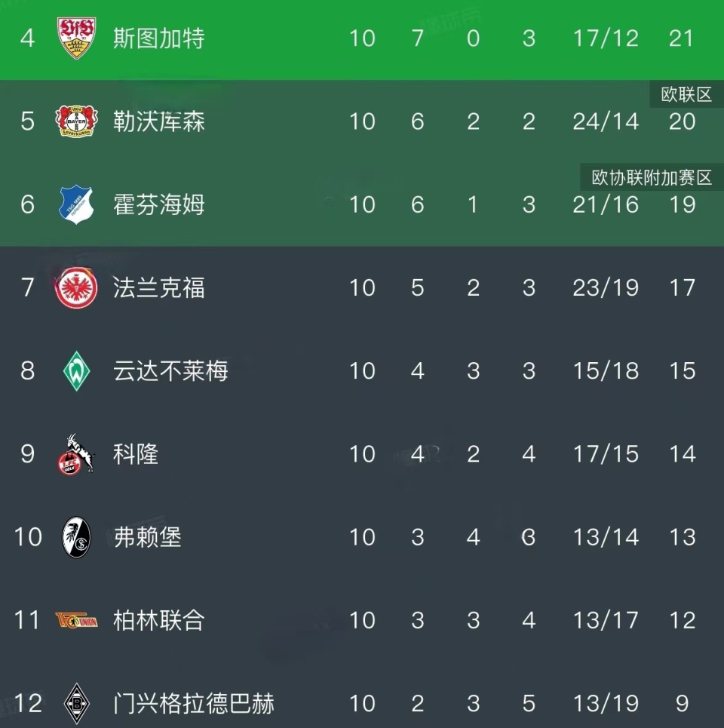The image size is (724, 728).
Task: Click the SC Freiburg round logo
Action: 76,537
